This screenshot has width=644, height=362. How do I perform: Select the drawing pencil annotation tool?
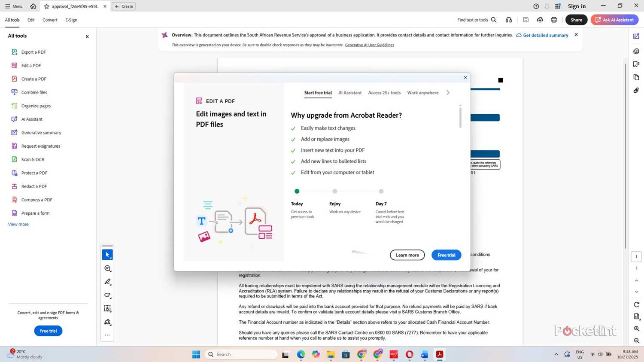[107, 282]
